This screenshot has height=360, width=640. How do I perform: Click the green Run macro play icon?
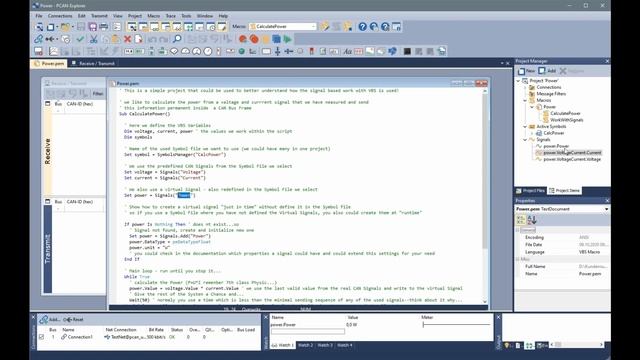[288, 39]
